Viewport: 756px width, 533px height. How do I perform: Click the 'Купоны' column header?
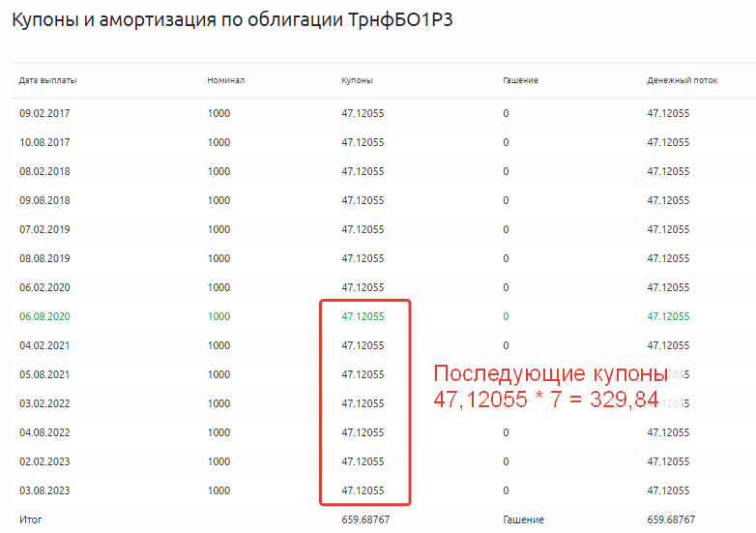tap(357, 80)
